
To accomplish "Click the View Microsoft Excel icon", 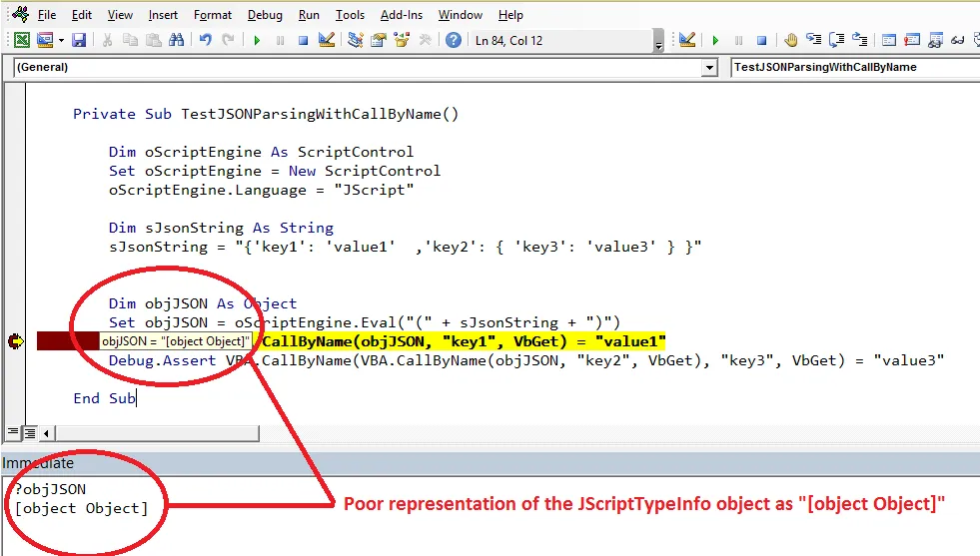I will coord(21,41).
